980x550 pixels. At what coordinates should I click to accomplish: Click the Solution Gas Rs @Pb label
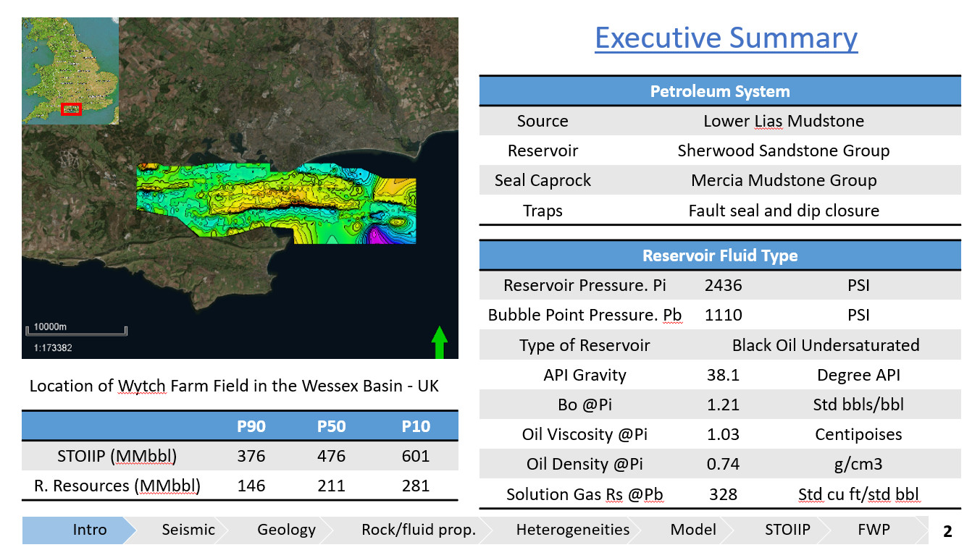click(x=585, y=494)
